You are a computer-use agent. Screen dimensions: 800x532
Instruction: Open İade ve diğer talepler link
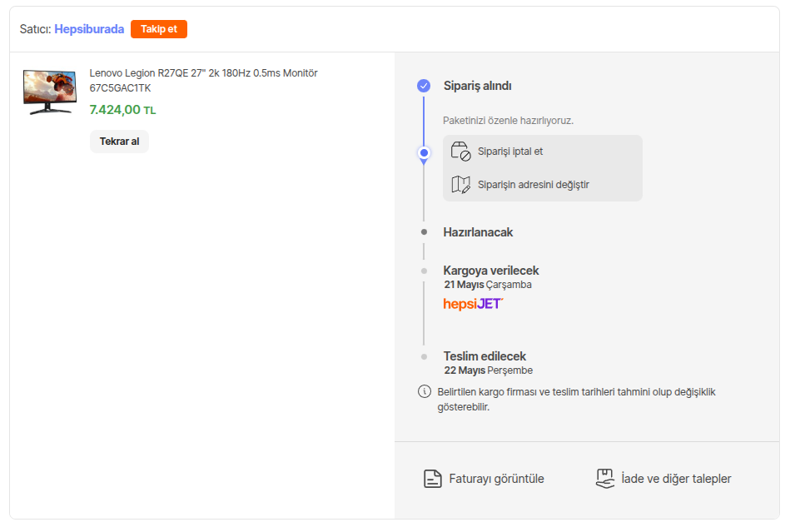pyautogui.click(x=676, y=479)
